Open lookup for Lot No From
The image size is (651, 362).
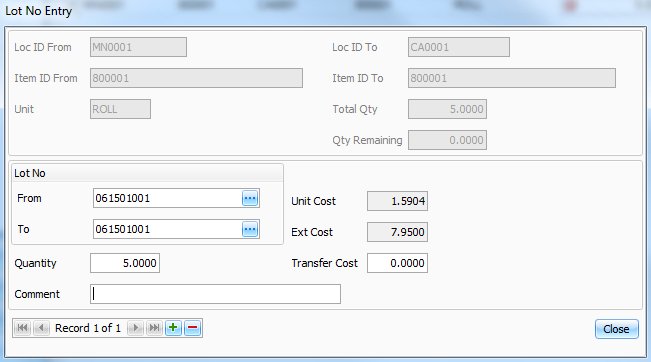click(x=250, y=198)
